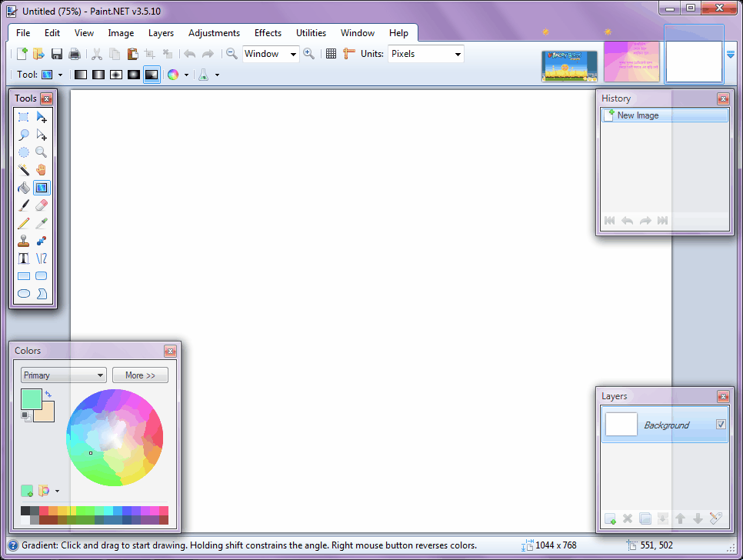Select the Eraser tool
This screenshot has height=560, width=743.
tap(42, 205)
